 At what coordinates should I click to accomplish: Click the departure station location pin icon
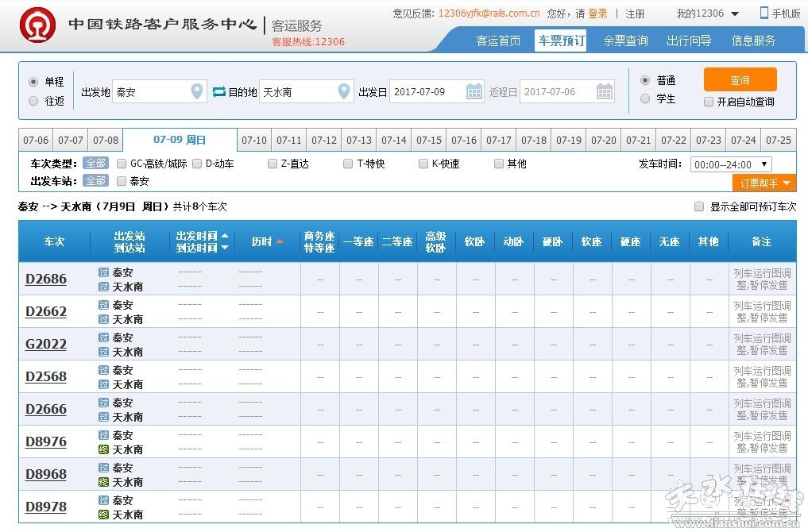click(197, 92)
